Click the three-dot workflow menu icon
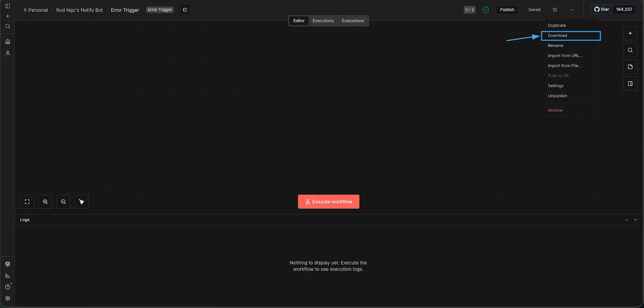The height and width of the screenshot is (308, 644). 572,10
